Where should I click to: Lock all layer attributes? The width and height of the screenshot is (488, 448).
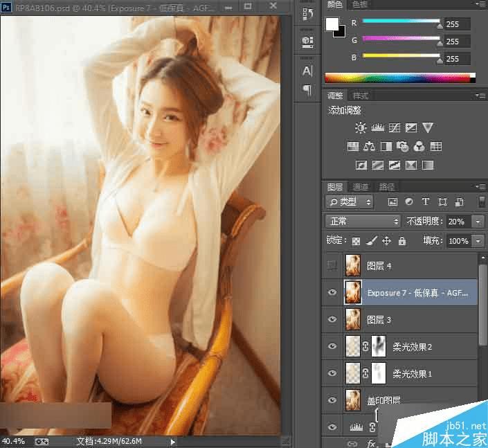[402, 241]
